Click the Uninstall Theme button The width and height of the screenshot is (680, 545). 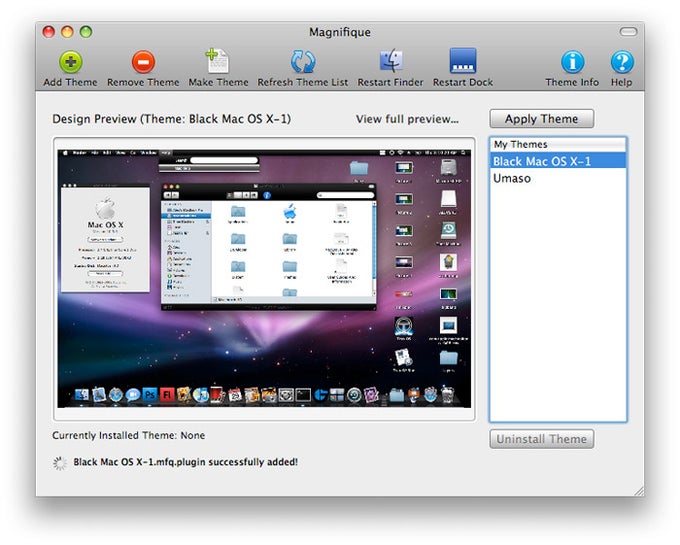click(x=542, y=439)
